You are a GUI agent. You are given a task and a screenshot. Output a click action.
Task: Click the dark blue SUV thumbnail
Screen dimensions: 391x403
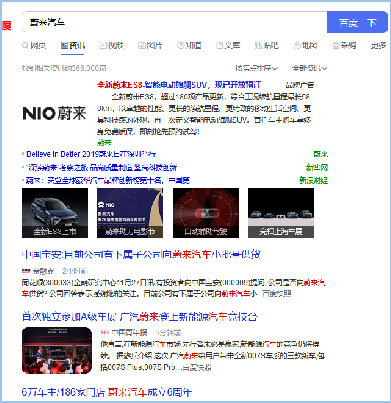(55, 213)
